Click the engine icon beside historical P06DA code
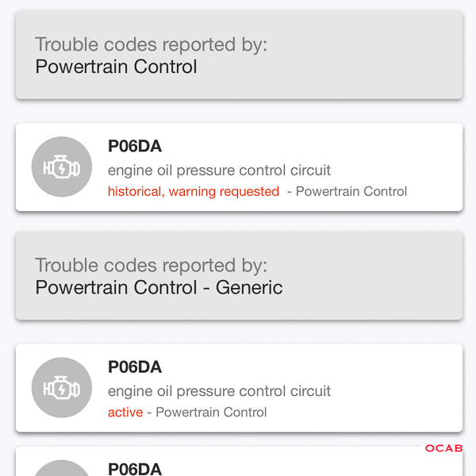This screenshot has height=476, width=476. [62, 167]
